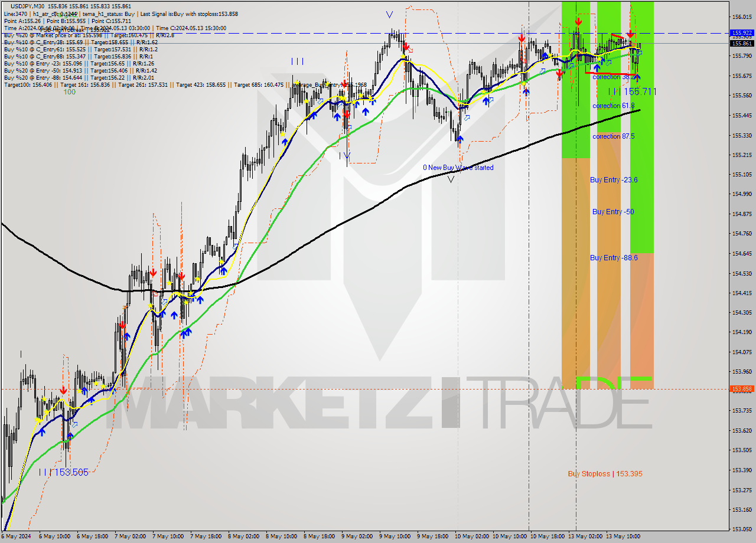Image resolution: width=756 pixels, height=543 pixels.
Task: Click the 153.960 price axis value
Action: click(742, 371)
